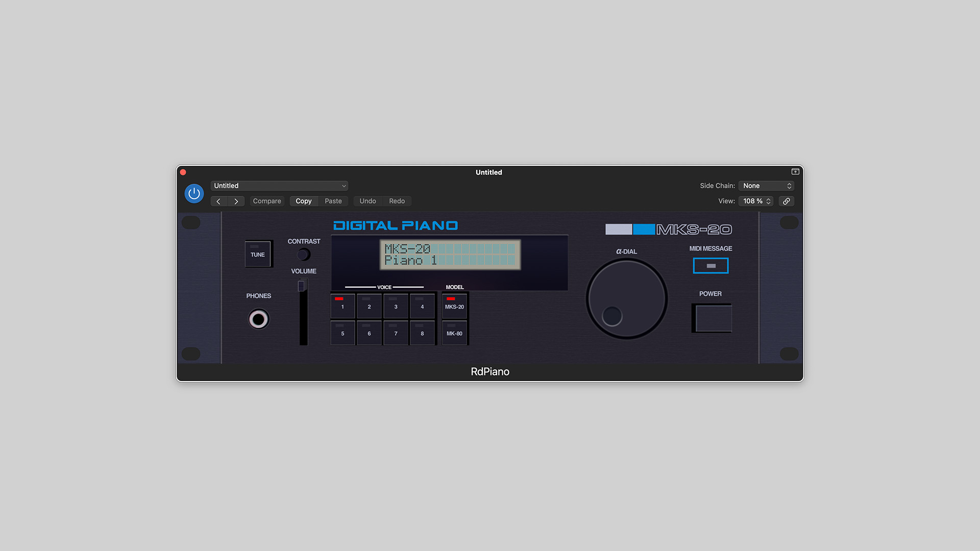Click the CONTRAST knob
Screen dimensions: 980x551
click(304, 254)
